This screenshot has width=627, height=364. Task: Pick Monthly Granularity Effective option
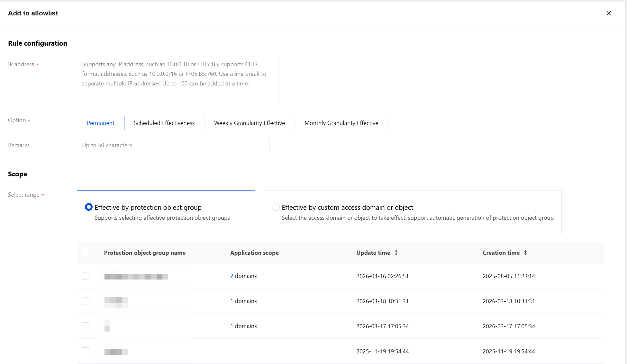[341, 123]
